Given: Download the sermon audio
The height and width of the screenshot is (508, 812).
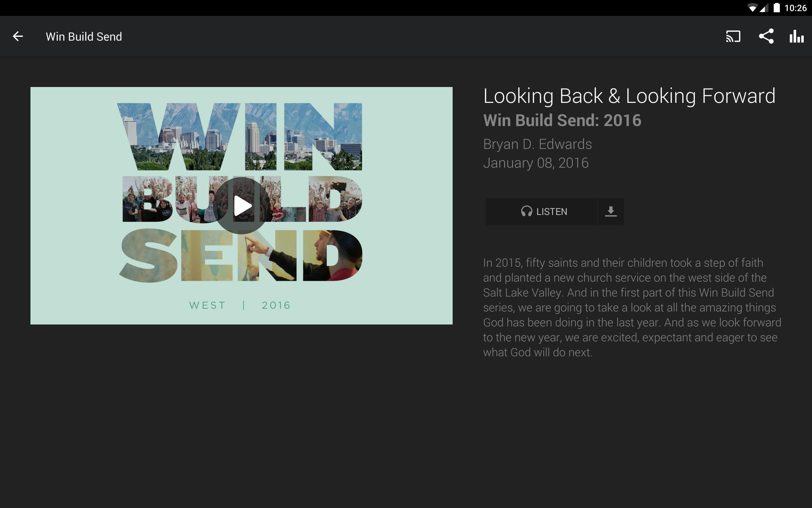Looking at the screenshot, I should (x=611, y=211).
